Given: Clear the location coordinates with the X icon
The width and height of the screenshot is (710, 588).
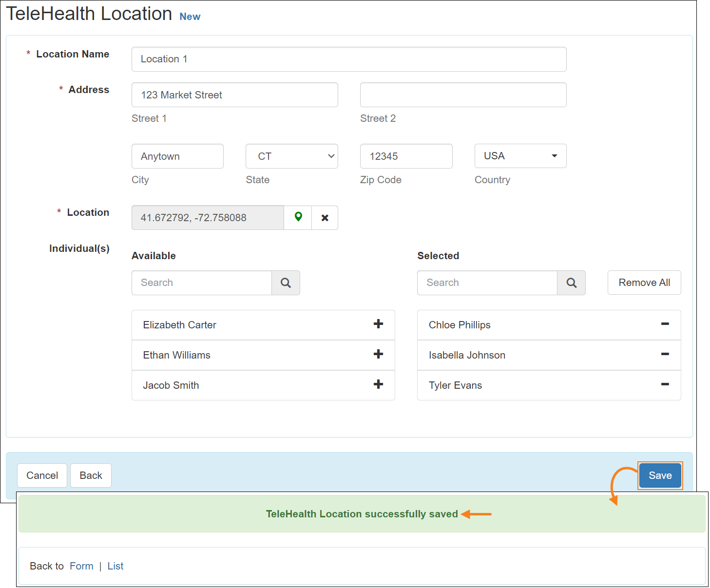Looking at the screenshot, I should point(325,217).
